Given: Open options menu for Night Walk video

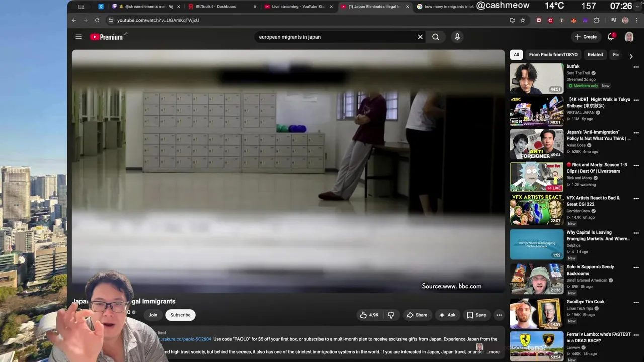Looking at the screenshot, I should pyautogui.click(x=636, y=100).
